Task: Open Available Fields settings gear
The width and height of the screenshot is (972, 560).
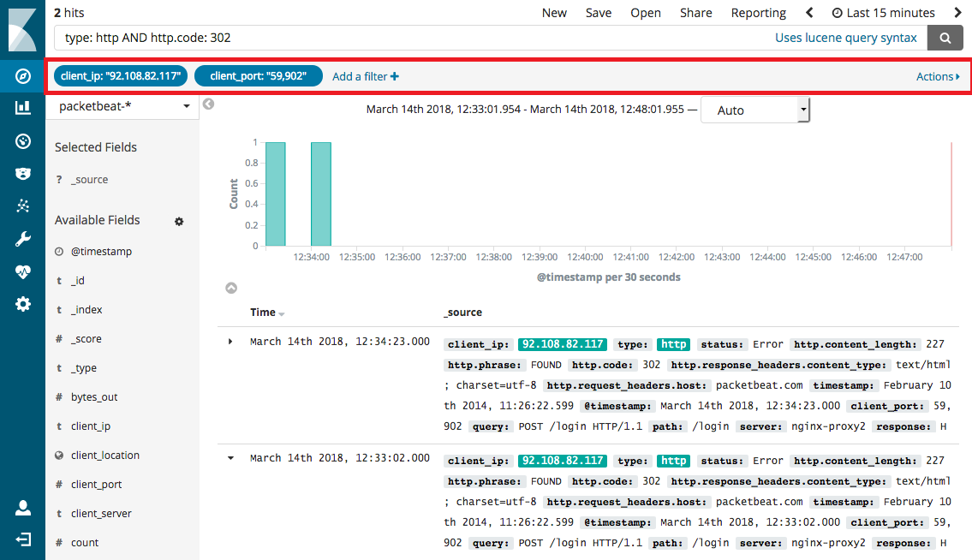Action: 179,222
